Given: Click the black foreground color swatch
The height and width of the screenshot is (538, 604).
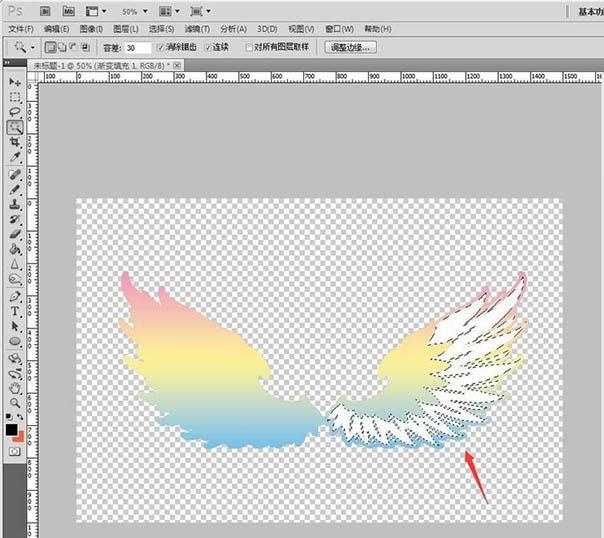Looking at the screenshot, I should [x=11, y=429].
